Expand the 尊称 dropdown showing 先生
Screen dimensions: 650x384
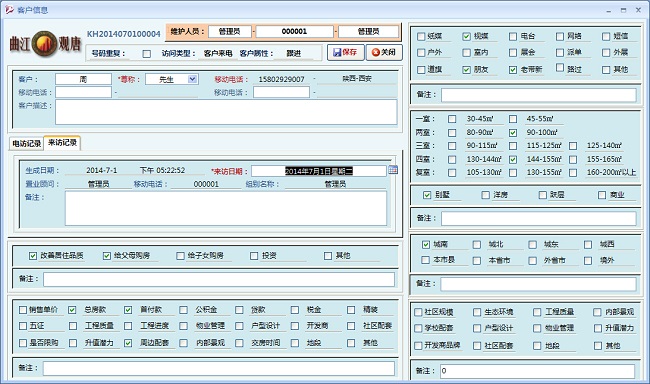192,79
